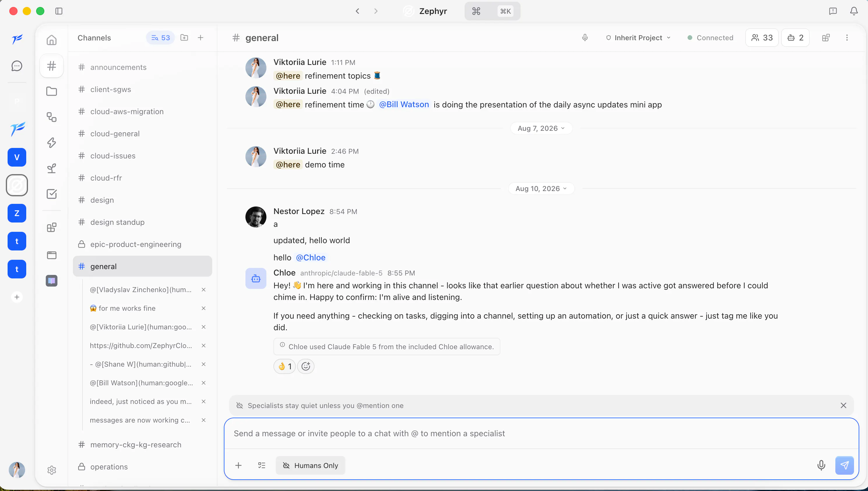Add attachment with composer plus icon
This screenshot has height=491, width=868.
[238, 465]
